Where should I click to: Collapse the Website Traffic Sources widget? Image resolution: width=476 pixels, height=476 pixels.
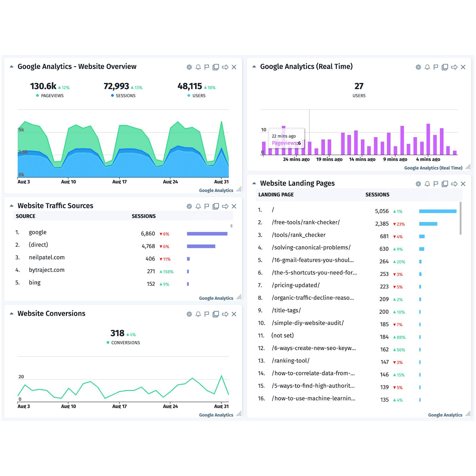[x=12, y=206]
